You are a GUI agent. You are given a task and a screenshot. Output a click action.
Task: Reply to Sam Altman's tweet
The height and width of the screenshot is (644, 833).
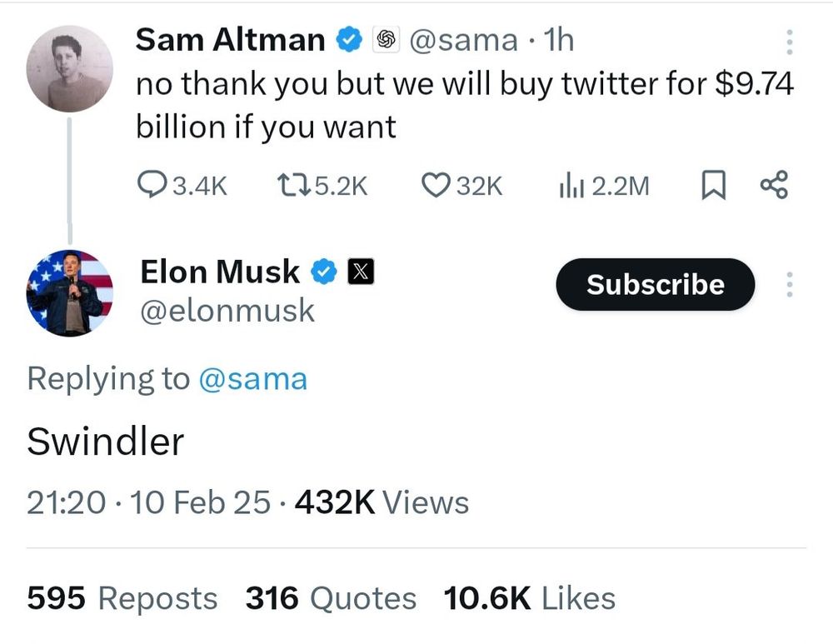coord(154,185)
